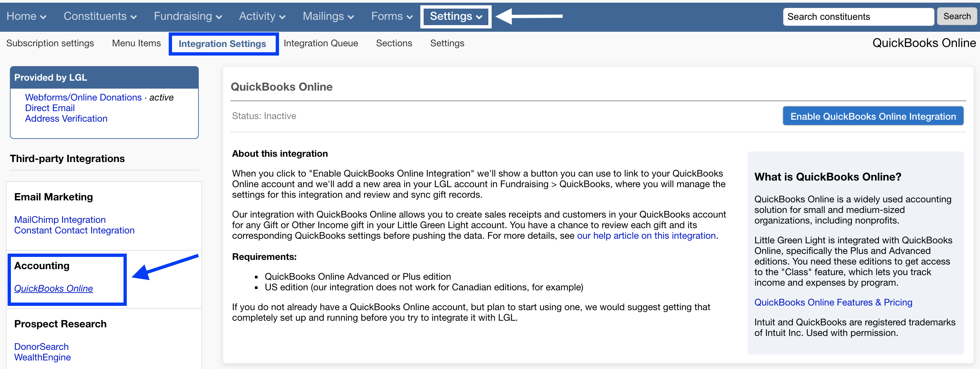Click the Search button

[x=957, y=16]
